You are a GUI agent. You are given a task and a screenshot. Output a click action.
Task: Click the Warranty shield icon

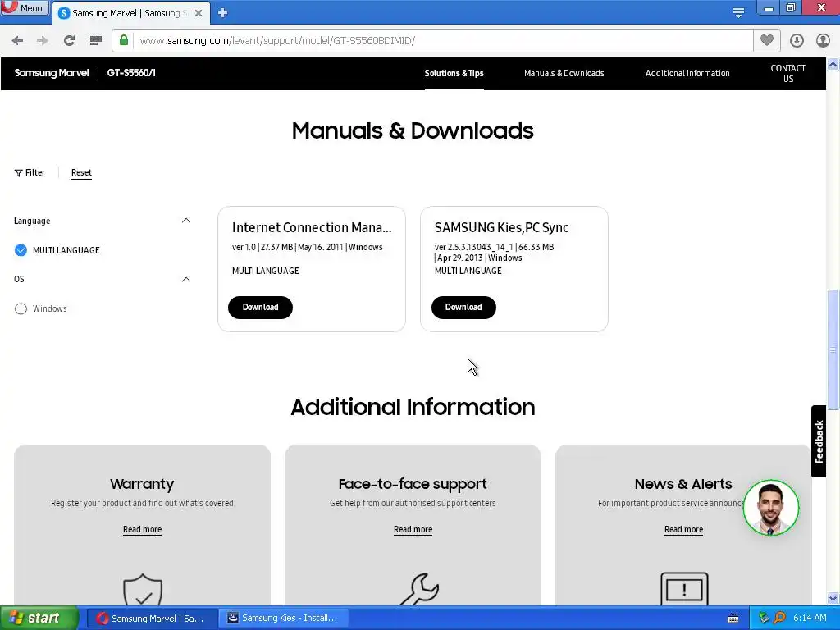tap(143, 589)
